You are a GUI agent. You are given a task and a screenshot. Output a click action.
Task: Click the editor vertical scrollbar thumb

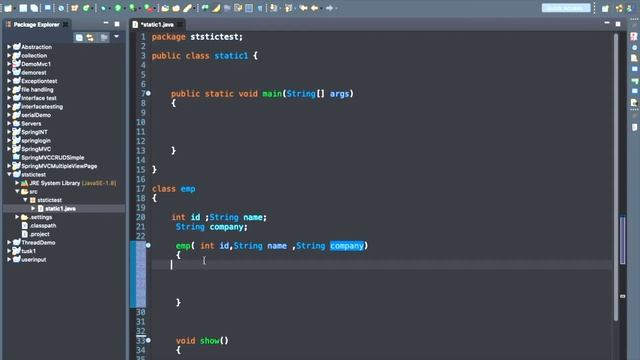(x=616, y=178)
